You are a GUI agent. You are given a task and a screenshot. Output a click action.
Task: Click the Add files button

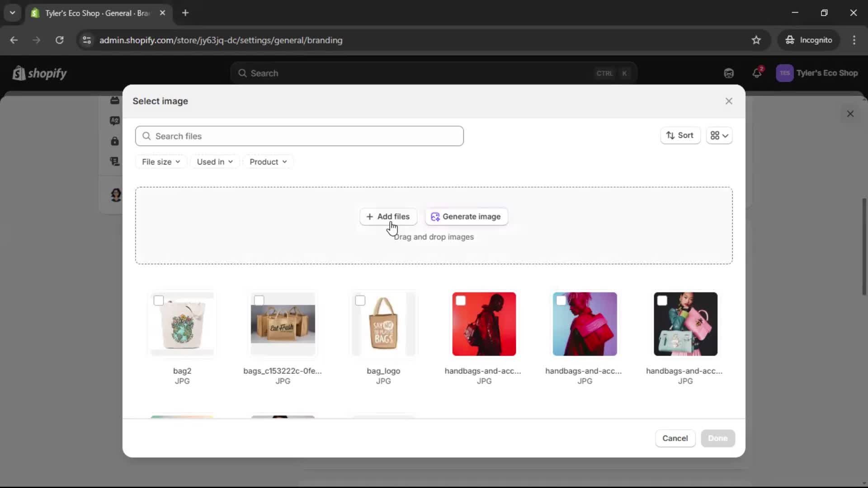point(388,216)
